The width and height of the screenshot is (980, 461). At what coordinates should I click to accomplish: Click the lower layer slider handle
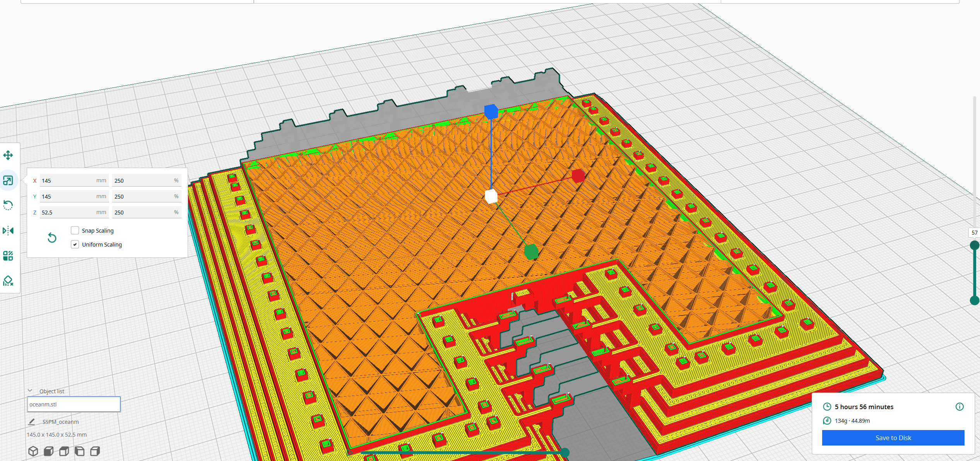(975, 300)
